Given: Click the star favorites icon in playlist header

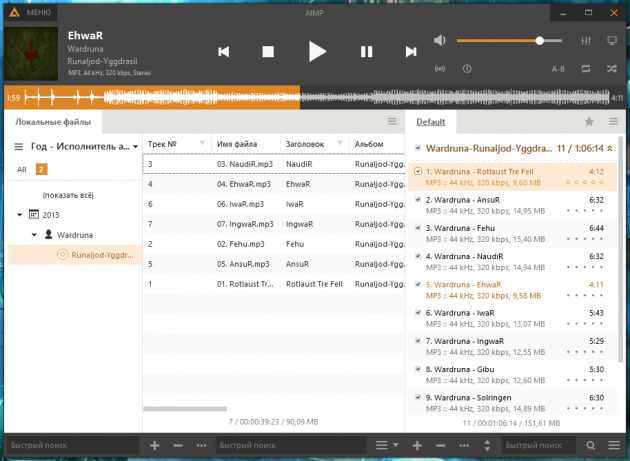Looking at the screenshot, I should point(589,121).
